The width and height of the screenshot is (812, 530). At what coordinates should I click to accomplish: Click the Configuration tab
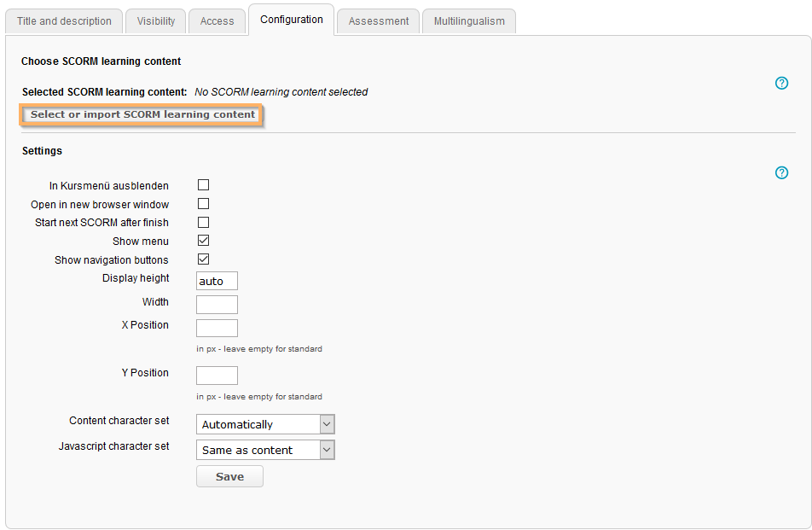[292, 20]
